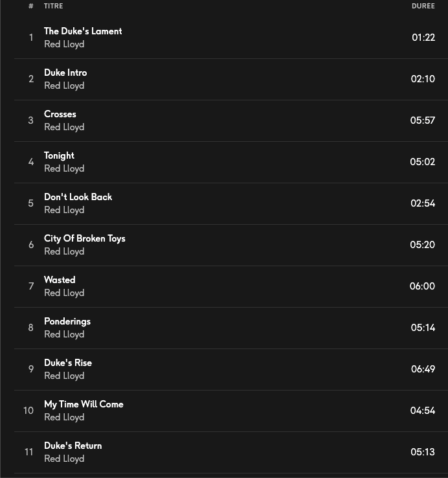This screenshot has height=478, width=448.
Task: Open Red Lloyd link below Duke's Return
Action: (x=64, y=459)
